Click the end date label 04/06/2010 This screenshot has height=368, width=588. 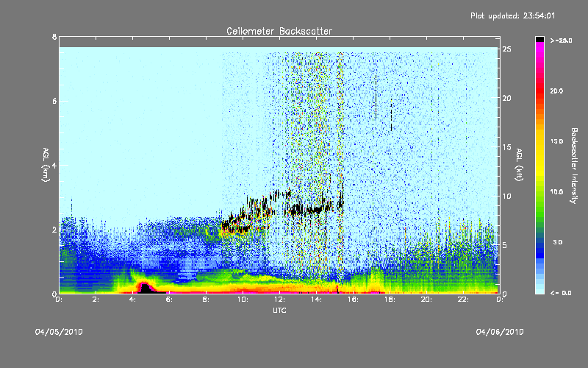click(x=500, y=332)
